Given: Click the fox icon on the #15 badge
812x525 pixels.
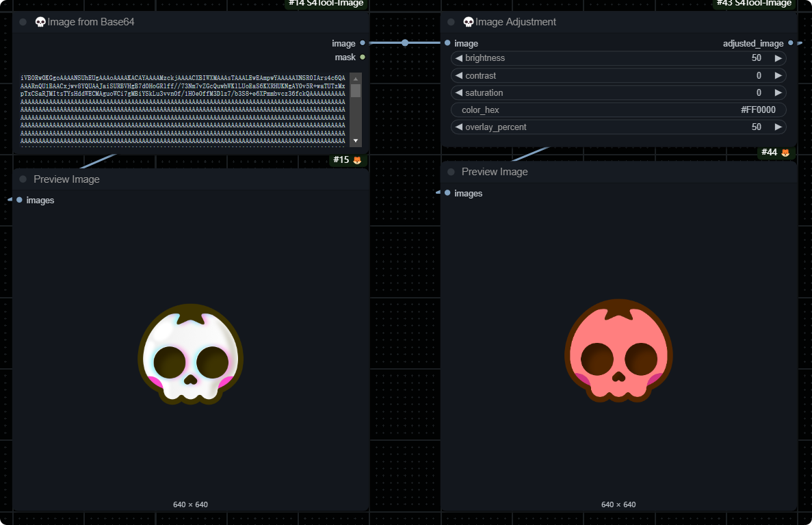Looking at the screenshot, I should tap(357, 160).
